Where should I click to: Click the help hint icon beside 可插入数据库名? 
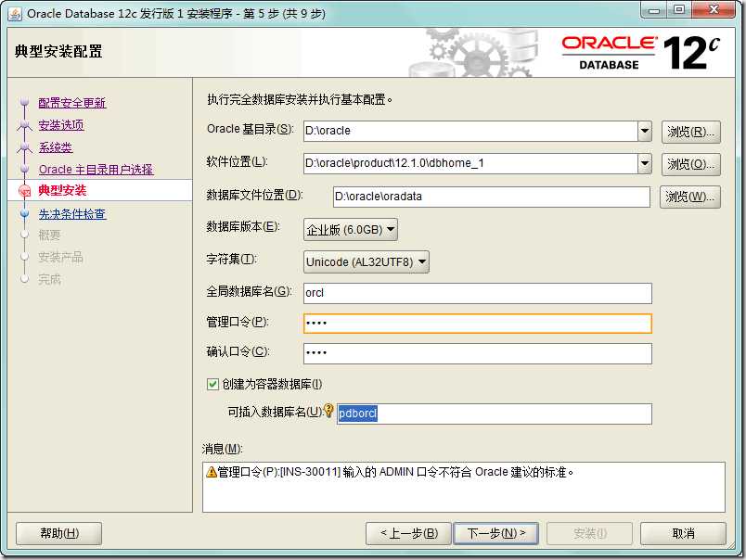(x=328, y=410)
